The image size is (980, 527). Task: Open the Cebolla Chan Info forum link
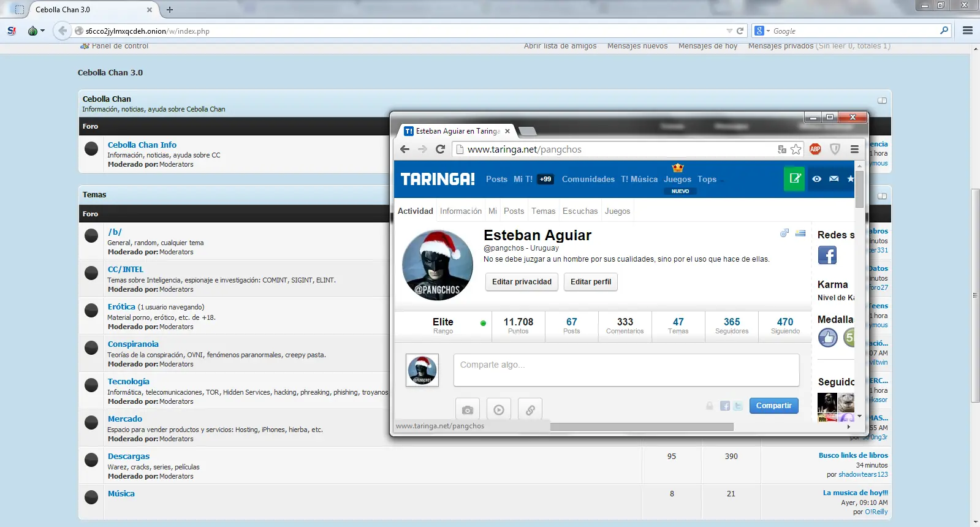[142, 145]
